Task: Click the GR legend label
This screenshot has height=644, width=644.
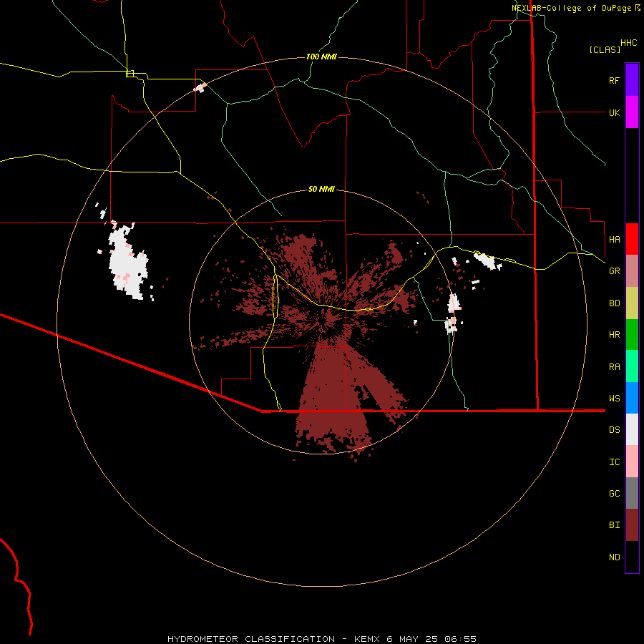Action: [614, 271]
